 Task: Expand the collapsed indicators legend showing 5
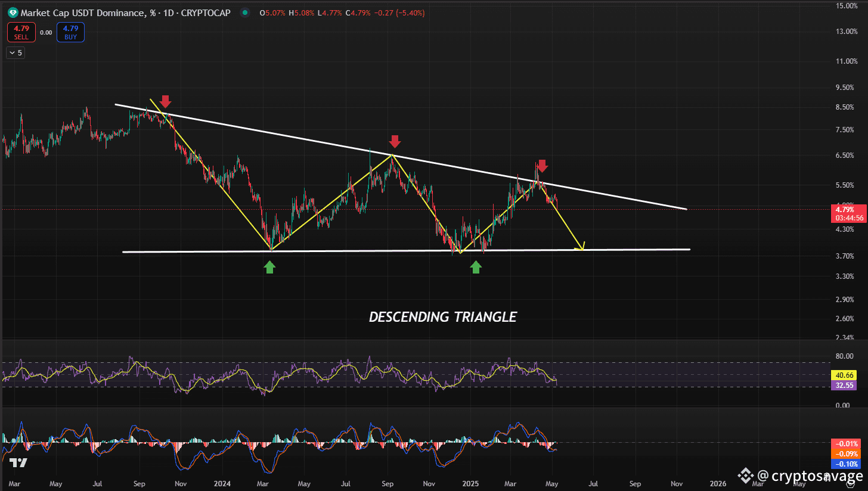[x=15, y=53]
